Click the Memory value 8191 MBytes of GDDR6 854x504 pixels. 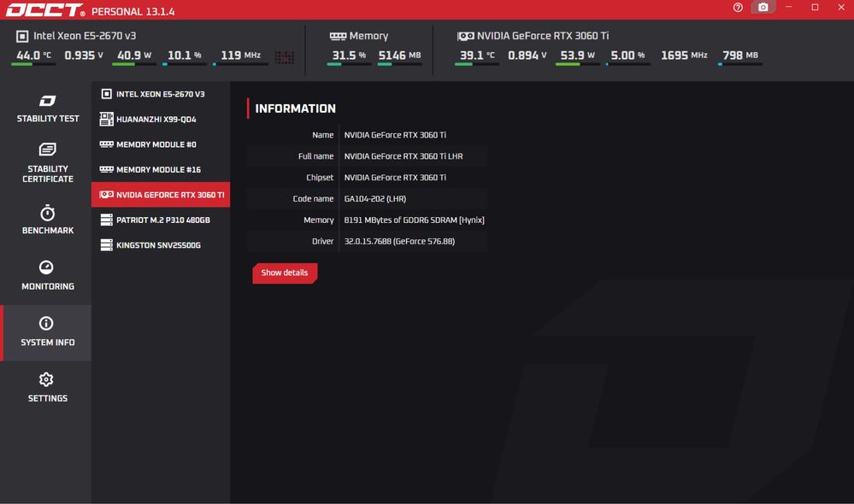coord(415,220)
